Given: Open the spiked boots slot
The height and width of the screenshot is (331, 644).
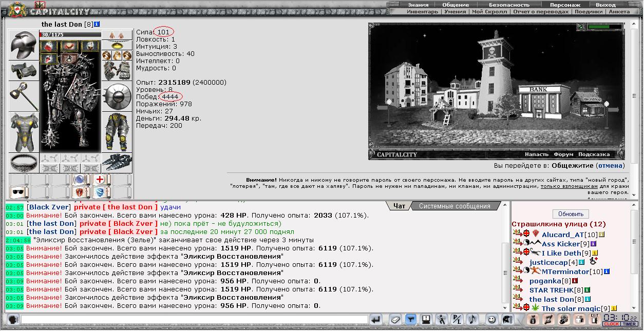Looking at the screenshot, I should (x=117, y=163).
